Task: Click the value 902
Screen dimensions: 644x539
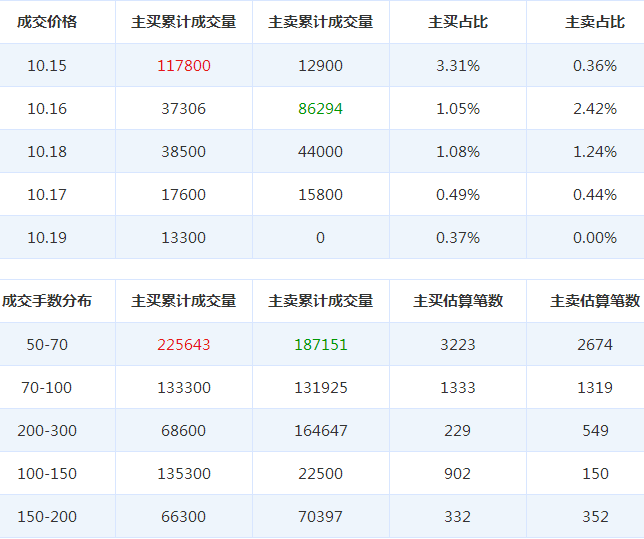Action: pos(458,474)
